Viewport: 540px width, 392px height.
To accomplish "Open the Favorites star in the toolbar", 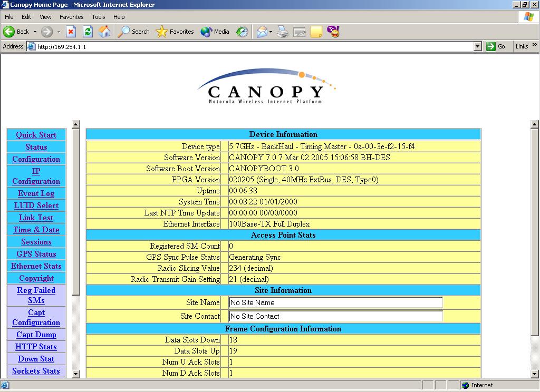I will tap(175, 32).
